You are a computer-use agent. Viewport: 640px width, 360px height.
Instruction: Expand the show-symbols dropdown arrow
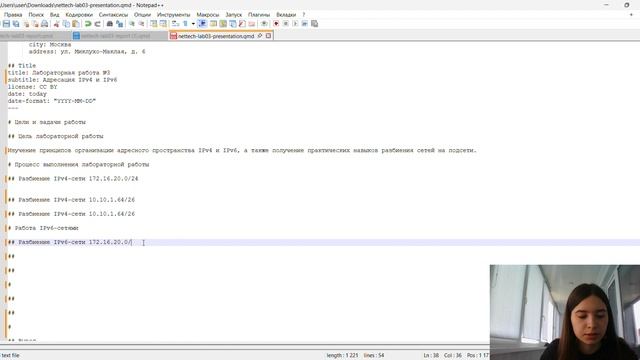pyautogui.click(x=193, y=24)
